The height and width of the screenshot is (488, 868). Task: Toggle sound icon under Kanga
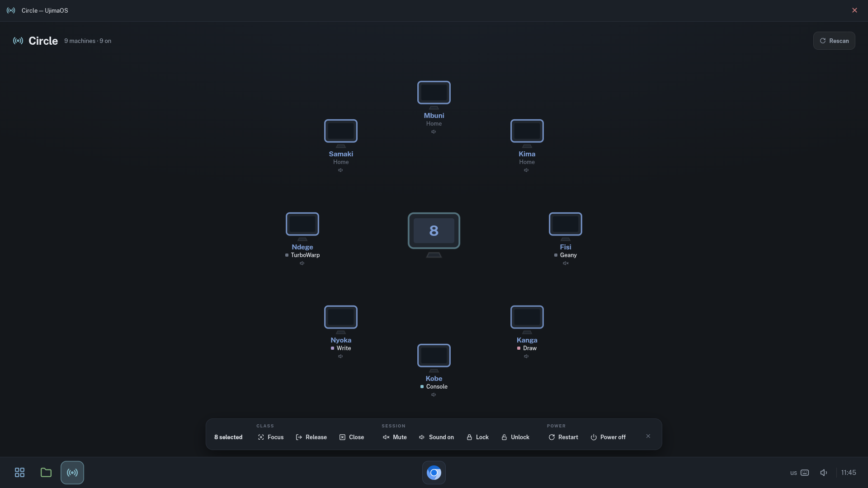click(526, 357)
